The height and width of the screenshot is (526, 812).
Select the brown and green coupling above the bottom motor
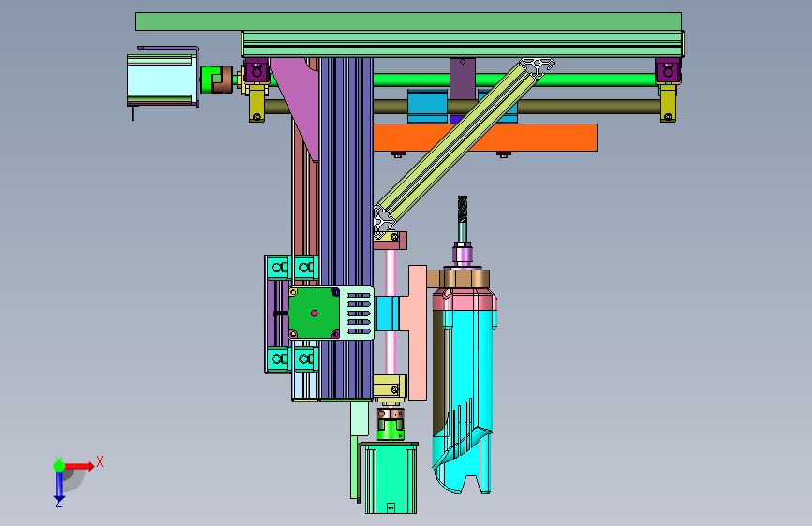pos(391,423)
